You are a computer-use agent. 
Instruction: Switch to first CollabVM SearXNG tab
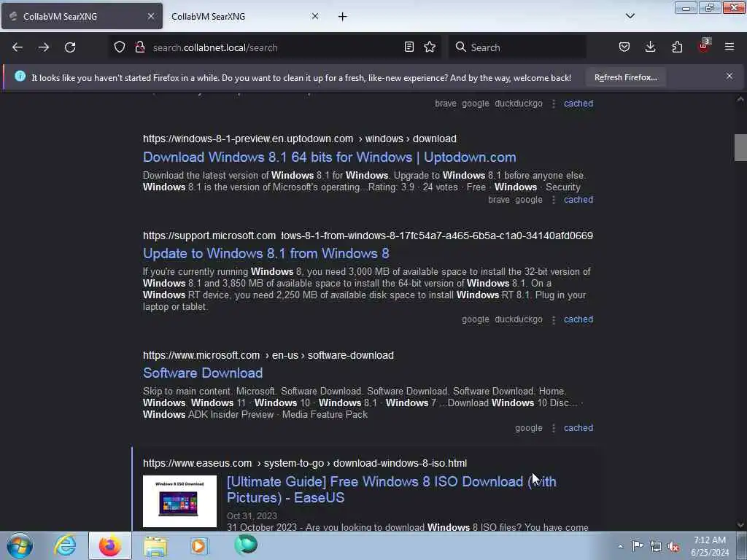82,16
